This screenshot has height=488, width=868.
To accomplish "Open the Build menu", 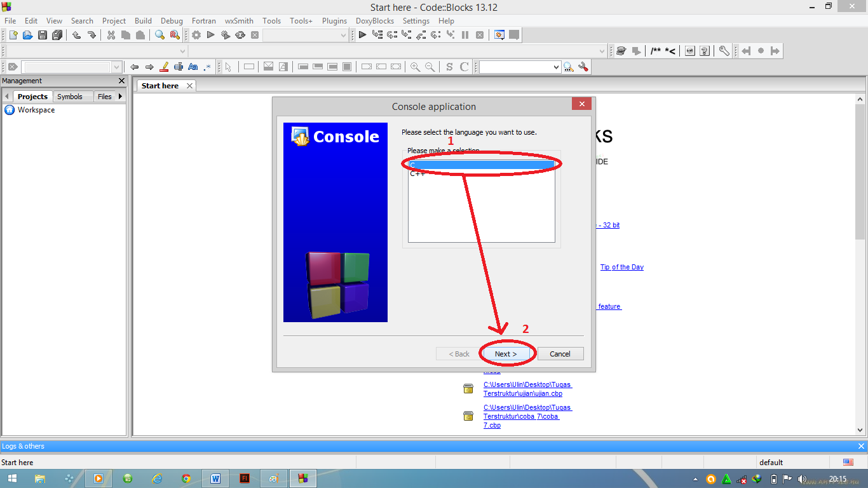I will (x=143, y=21).
